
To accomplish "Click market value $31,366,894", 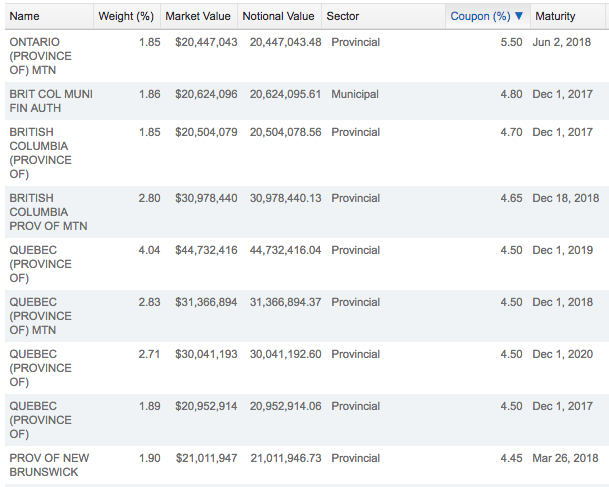I will (206, 302).
